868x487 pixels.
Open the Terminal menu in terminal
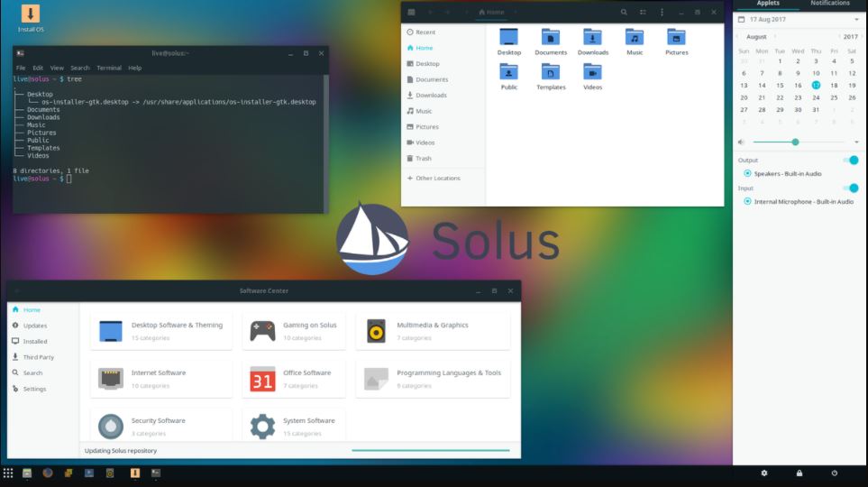(x=109, y=68)
